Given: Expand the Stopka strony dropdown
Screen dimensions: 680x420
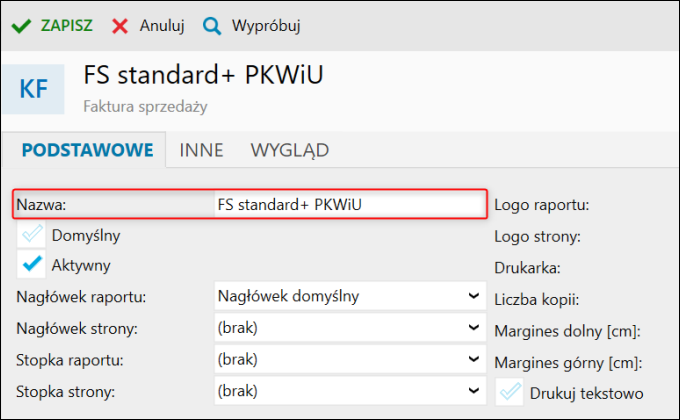Looking at the screenshot, I should (x=350, y=390).
